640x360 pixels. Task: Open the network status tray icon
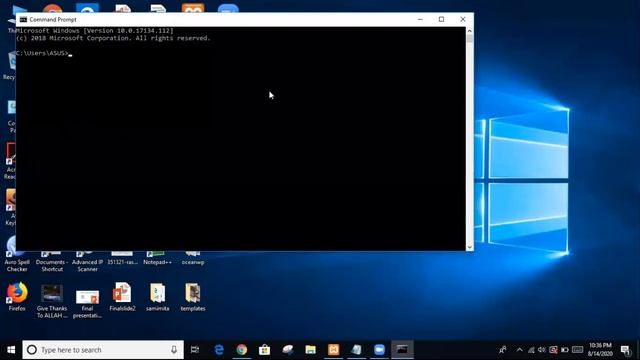[531, 350]
